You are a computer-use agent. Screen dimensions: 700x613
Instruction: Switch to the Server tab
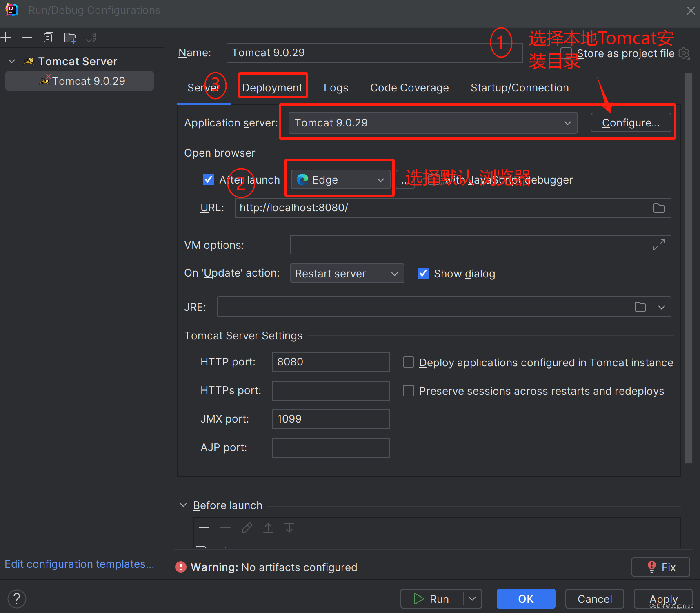click(204, 88)
